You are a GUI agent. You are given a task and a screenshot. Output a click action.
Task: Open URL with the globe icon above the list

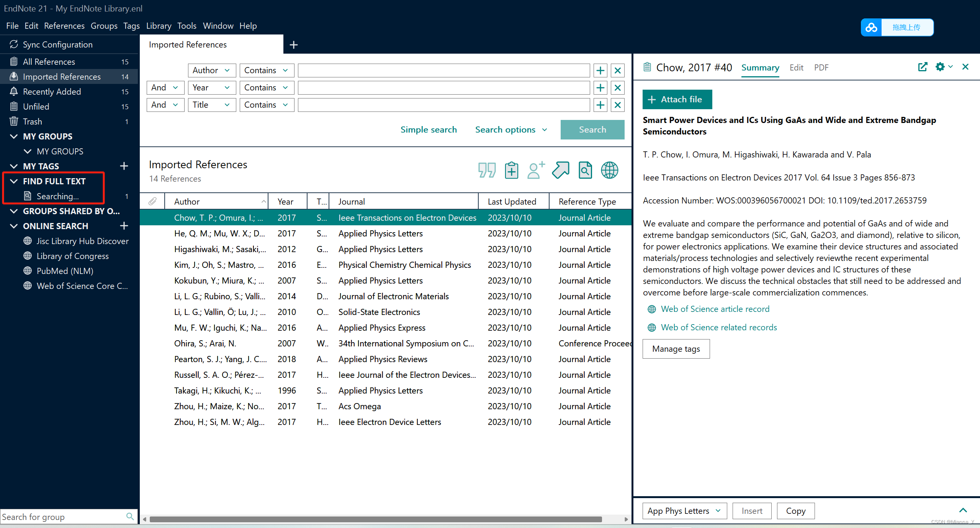[x=609, y=170]
